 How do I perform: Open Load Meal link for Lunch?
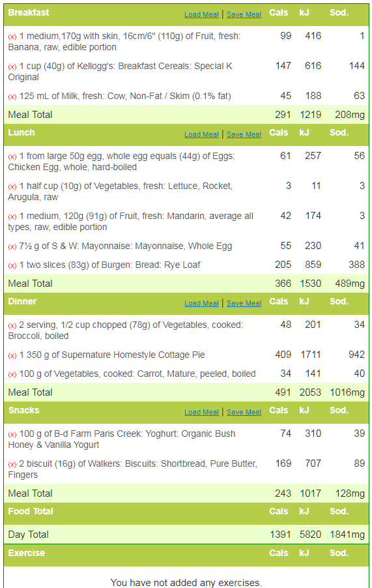point(201,135)
